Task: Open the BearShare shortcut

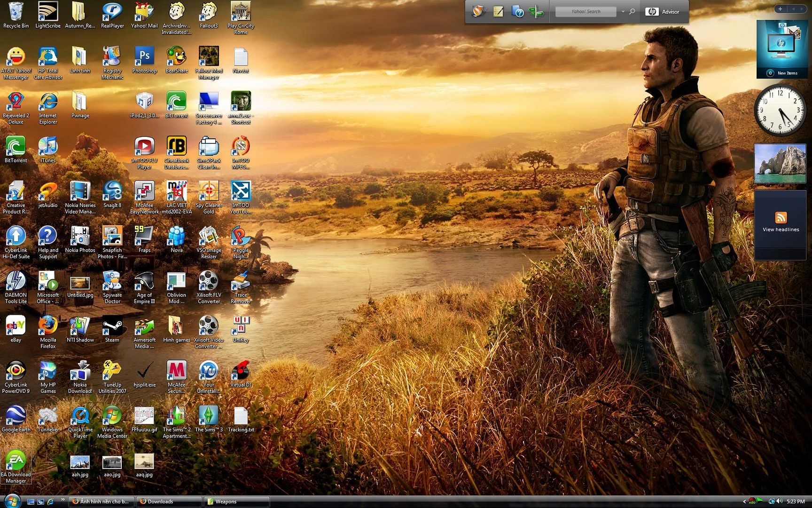Action: (177, 60)
